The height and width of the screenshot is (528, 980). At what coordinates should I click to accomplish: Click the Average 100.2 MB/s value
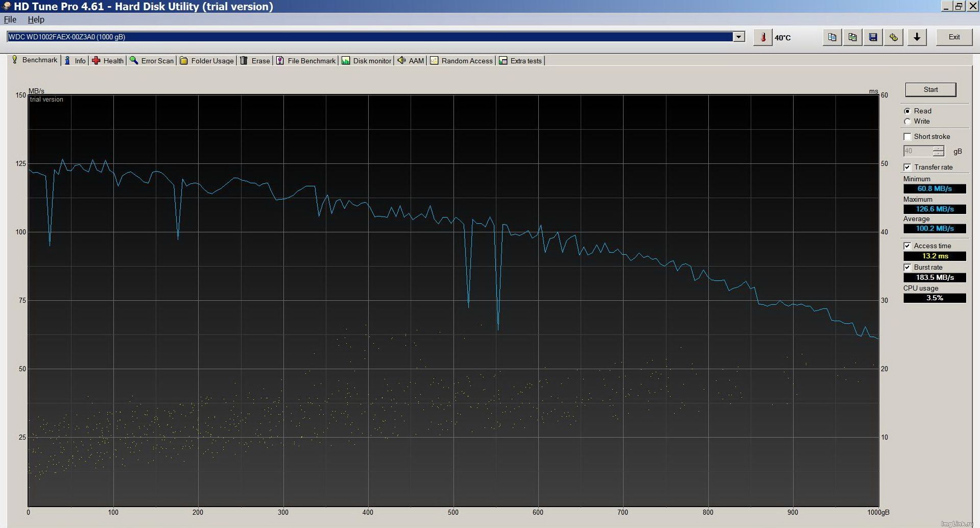pyautogui.click(x=935, y=229)
